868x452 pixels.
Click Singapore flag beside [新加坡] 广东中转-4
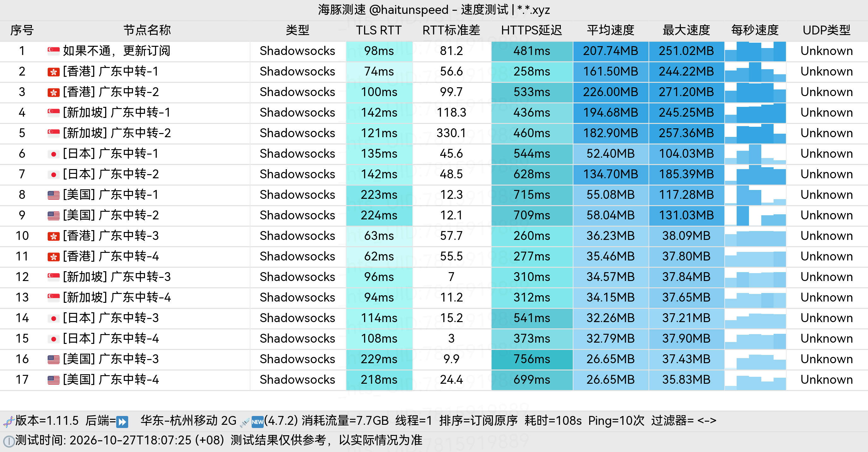54,298
